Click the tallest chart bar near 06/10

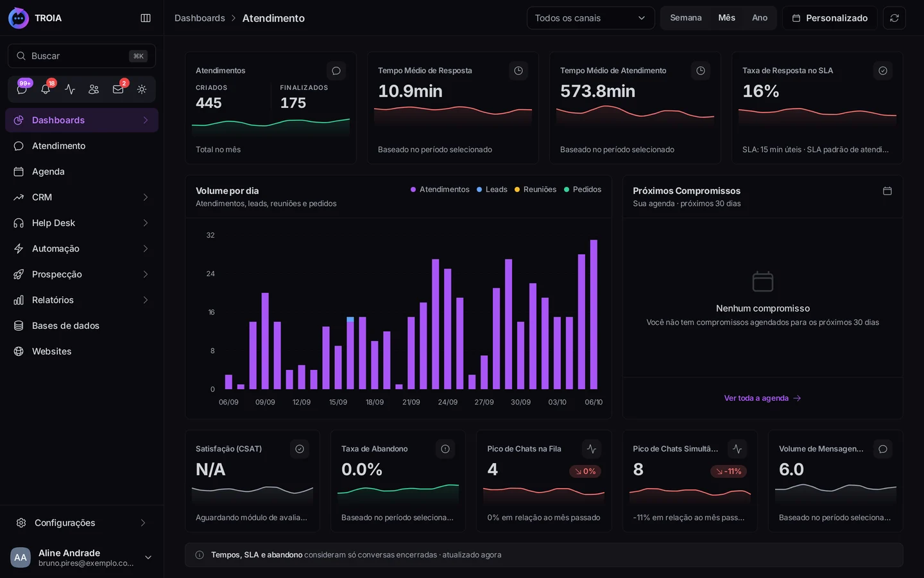tap(594, 315)
